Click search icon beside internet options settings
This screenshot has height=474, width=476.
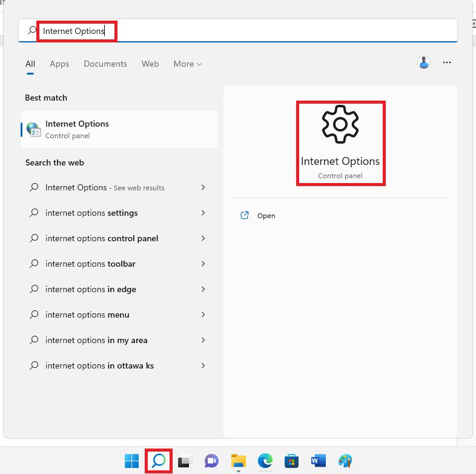coord(34,213)
